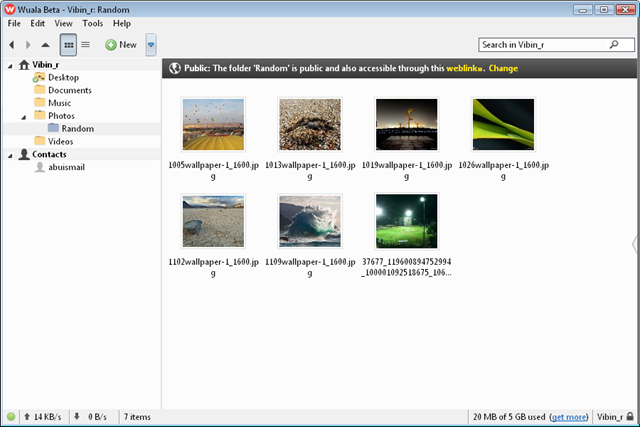Select contact abuismail

(67, 167)
